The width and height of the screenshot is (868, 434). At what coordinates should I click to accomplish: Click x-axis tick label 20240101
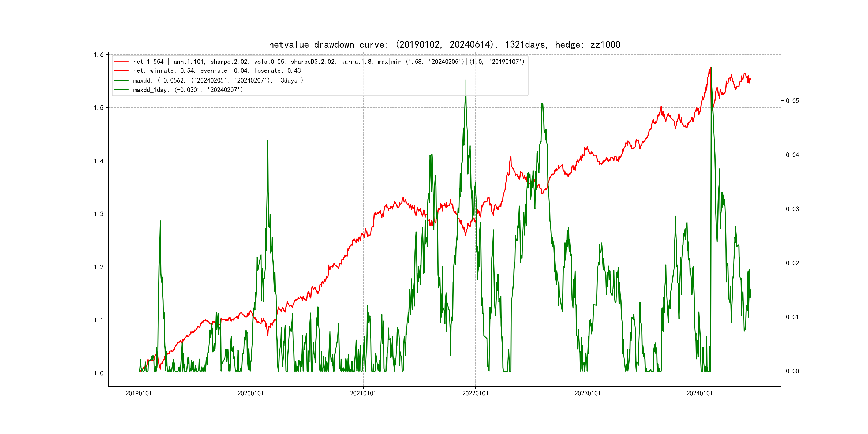[x=699, y=394]
